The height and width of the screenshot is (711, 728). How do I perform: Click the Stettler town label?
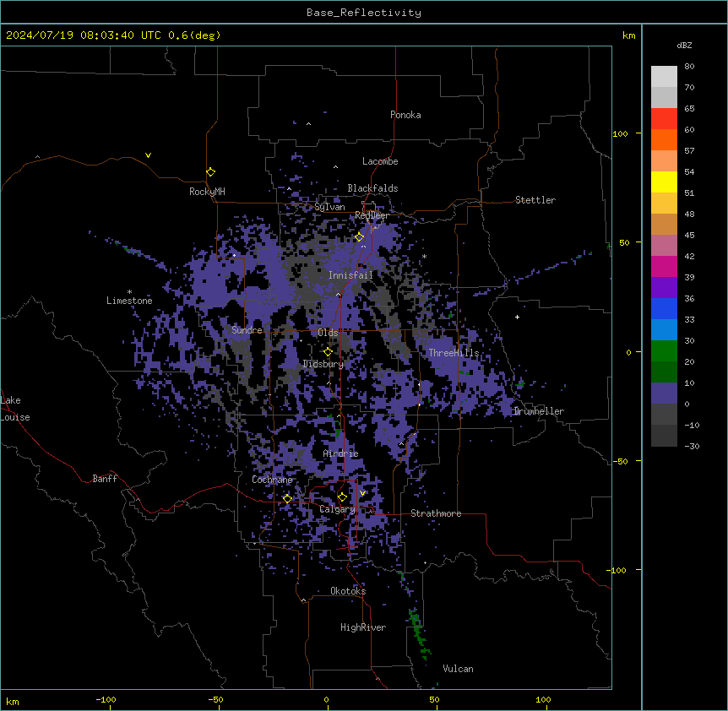(x=535, y=200)
